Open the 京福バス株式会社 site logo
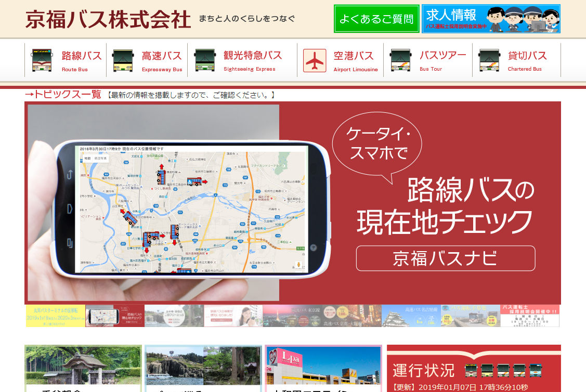The height and width of the screenshot is (392, 586). 108,19
